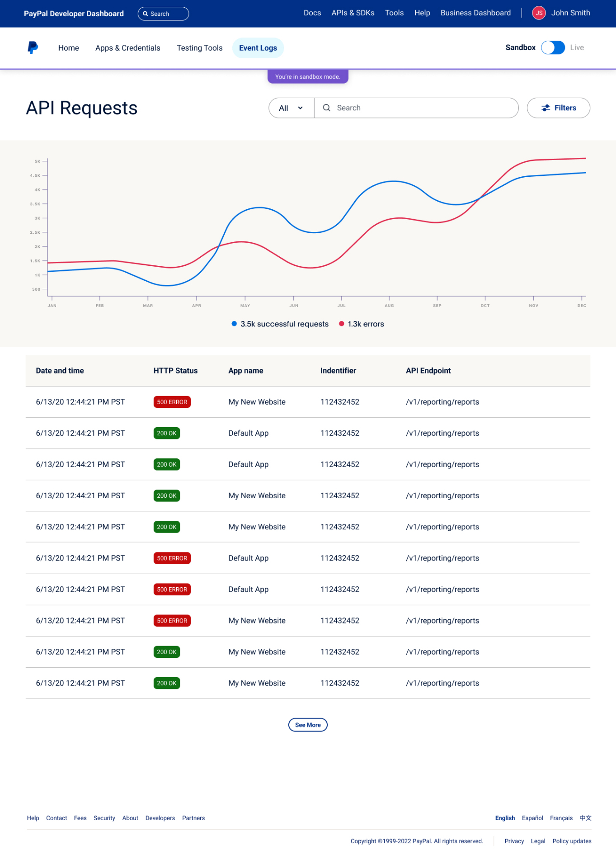Select English language
The width and height of the screenshot is (616, 868).
(x=505, y=818)
